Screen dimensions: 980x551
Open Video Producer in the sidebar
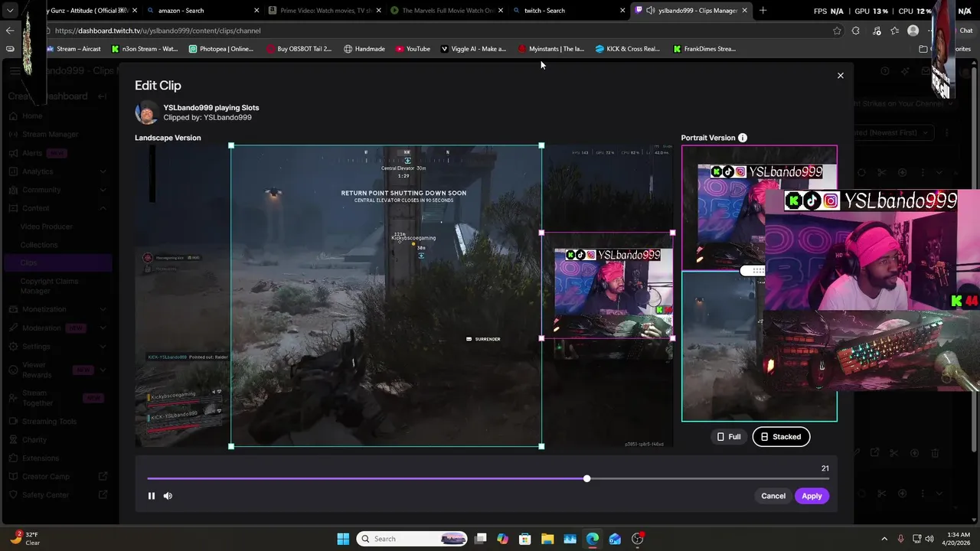tap(47, 227)
